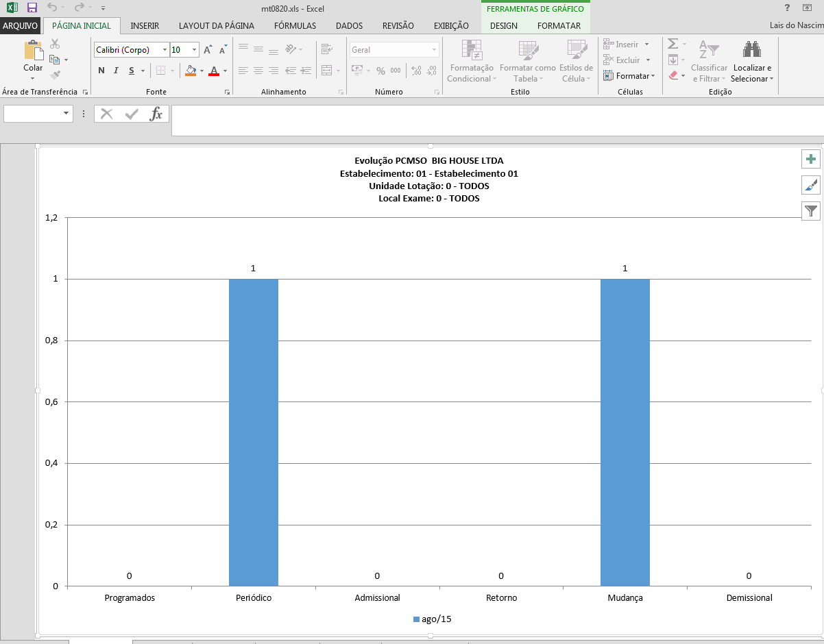The image size is (824, 644).
Task: Open Chart Styles paintbrush button
Action: click(x=811, y=185)
